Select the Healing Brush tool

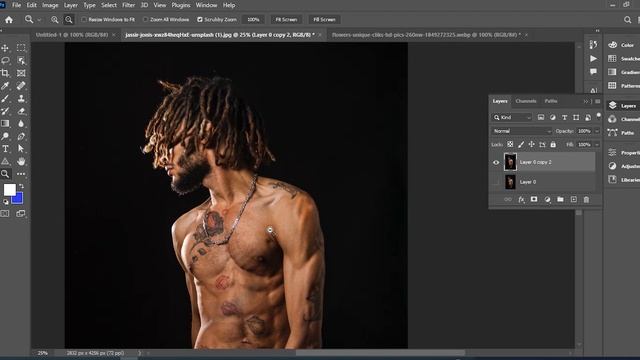(x=21, y=86)
